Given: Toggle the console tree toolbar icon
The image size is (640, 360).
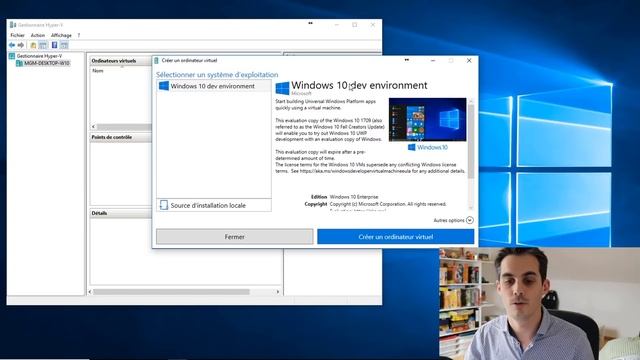Looking at the screenshot, I should [x=43, y=45].
